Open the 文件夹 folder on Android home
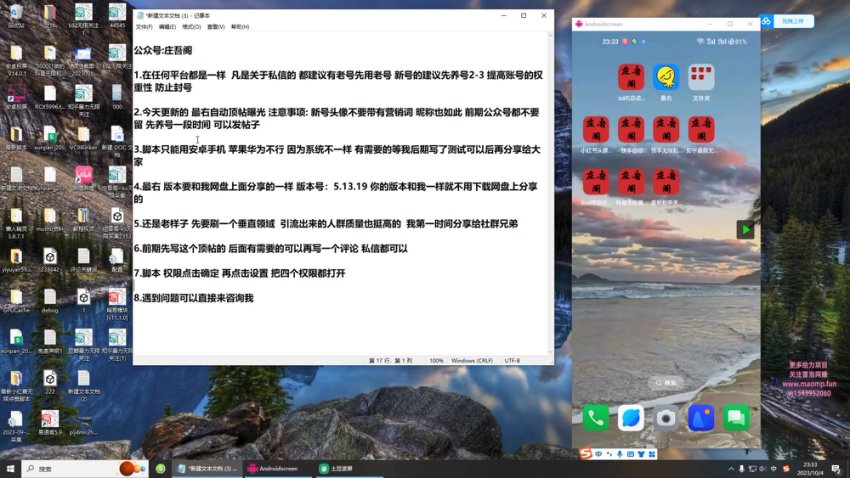 (x=701, y=77)
